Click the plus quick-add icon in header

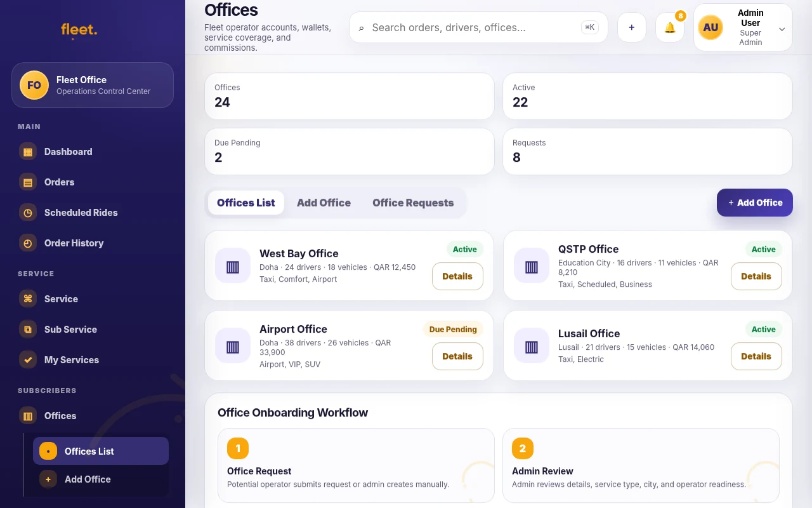[632, 27]
